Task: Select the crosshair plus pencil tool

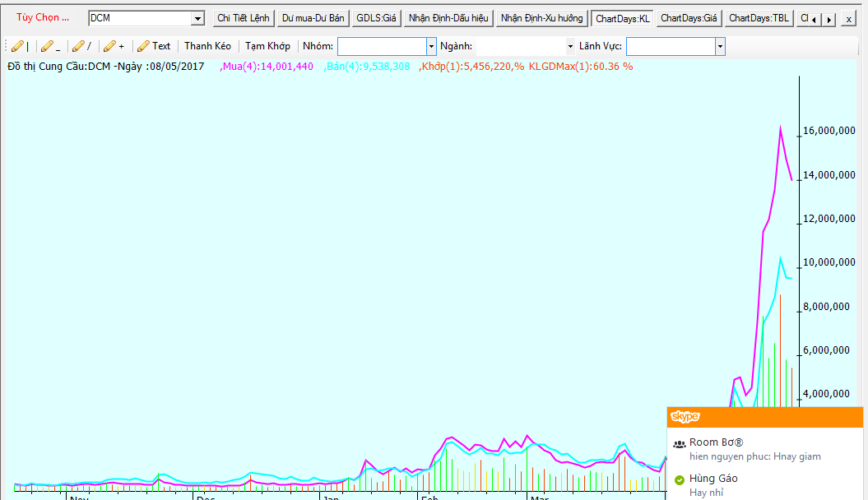Action: click(x=114, y=46)
